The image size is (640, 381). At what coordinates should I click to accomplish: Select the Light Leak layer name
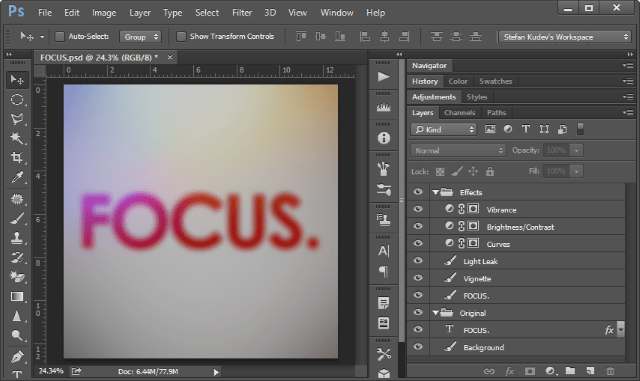tap(480, 261)
